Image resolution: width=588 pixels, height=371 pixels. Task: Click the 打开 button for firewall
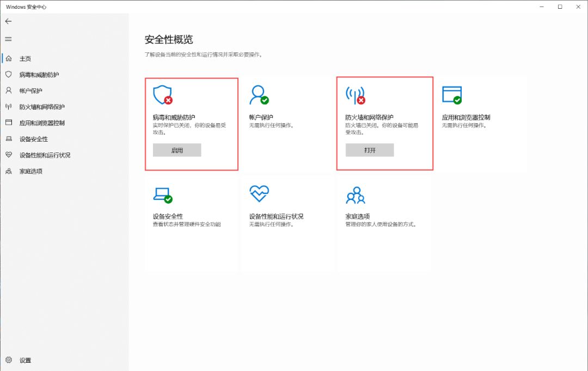pyautogui.click(x=370, y=150)
